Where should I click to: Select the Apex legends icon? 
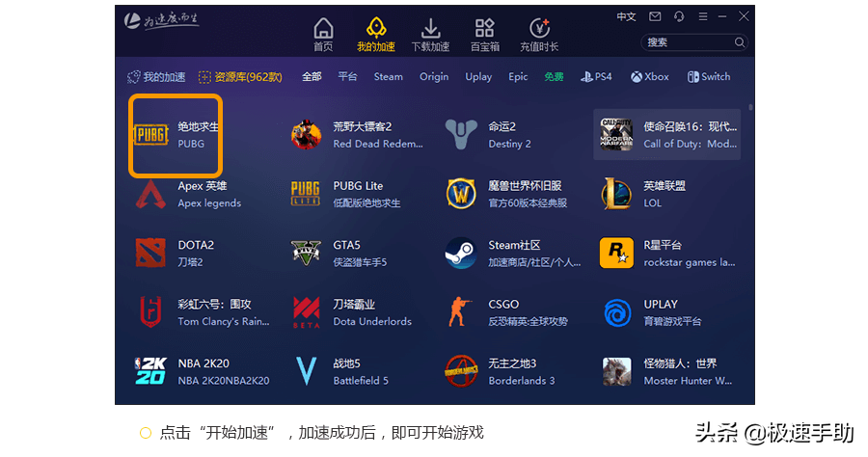point(150,194)
